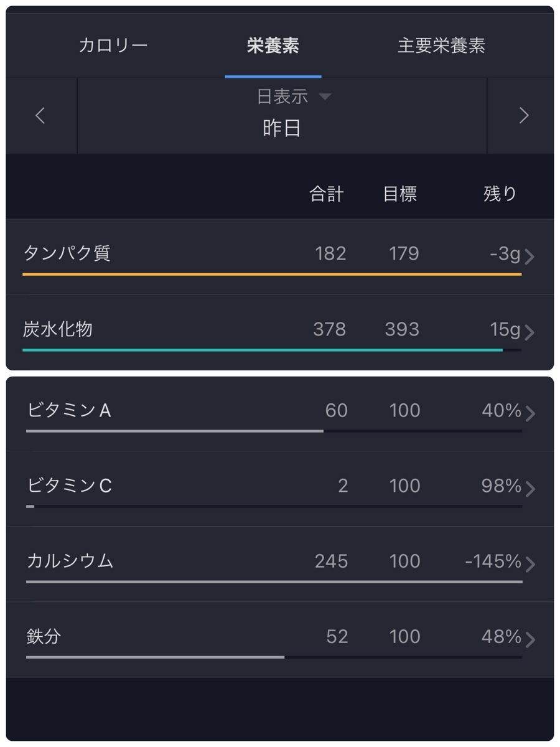The image size is (560, 747).
Task: Tap the 昨日 date label
Action: click(282, 128)
